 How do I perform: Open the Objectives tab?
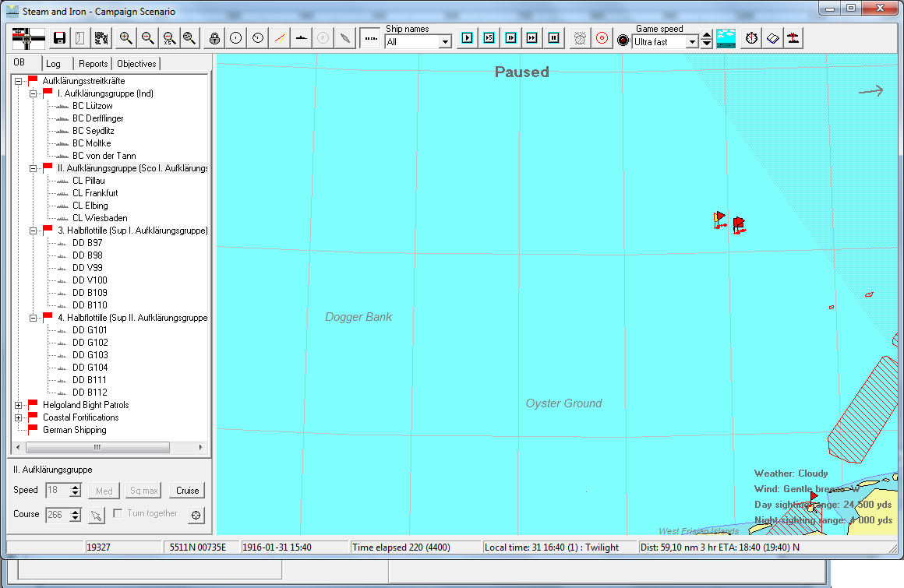[x=136, y=64]
